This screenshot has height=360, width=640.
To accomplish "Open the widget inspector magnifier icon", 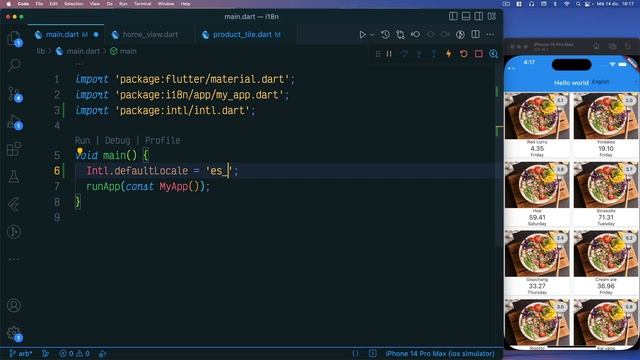I will click(x=493, y=54).
